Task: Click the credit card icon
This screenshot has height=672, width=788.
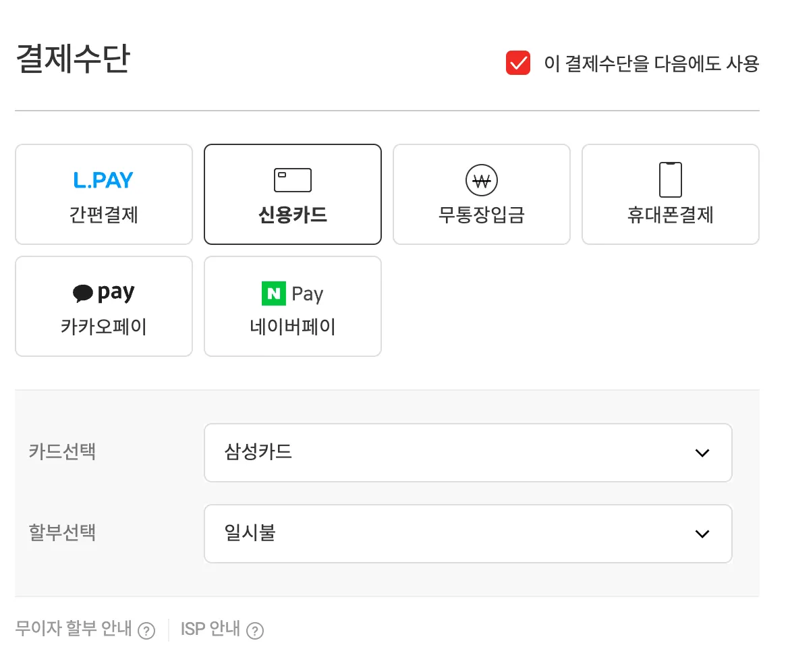Action: coord(293,180)
